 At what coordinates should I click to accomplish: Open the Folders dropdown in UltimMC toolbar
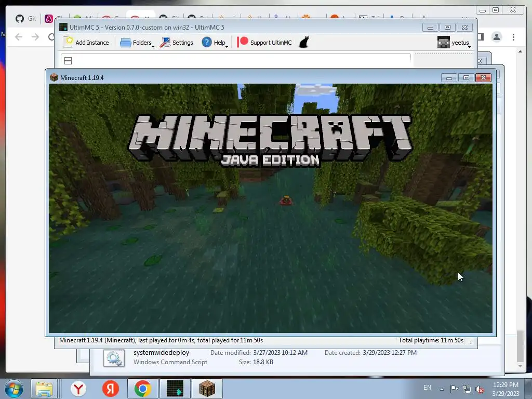point(137,43)
